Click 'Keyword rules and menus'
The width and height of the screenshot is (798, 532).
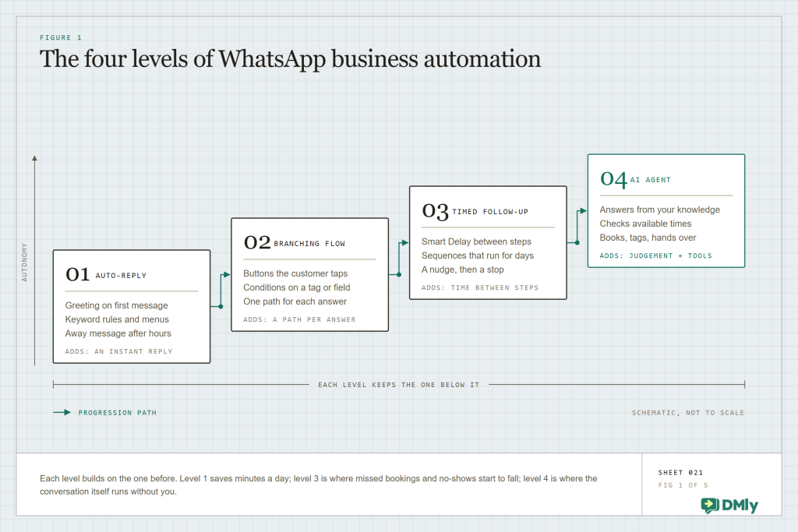coord(117,319)
